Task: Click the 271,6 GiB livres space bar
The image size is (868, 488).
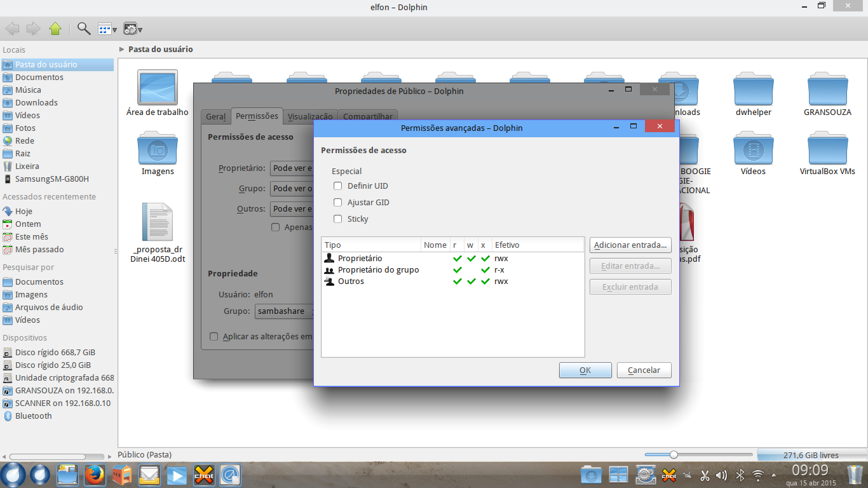Action: (x=810, y=455)
